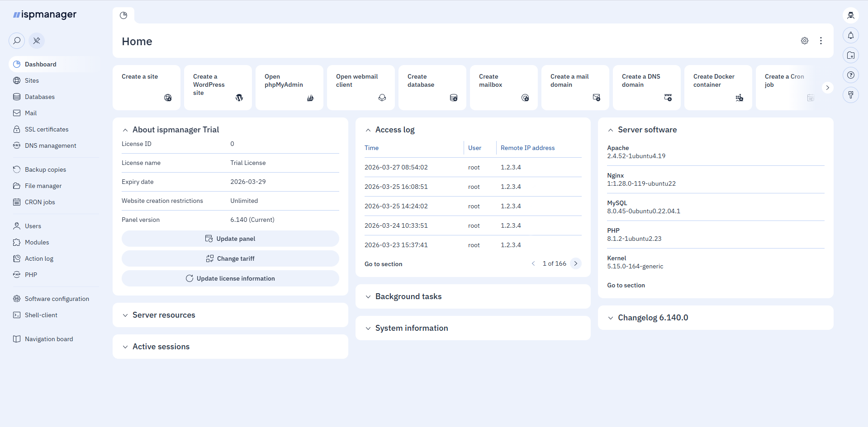
Task: Open Sites in sidebar
Action: tap(54, 80)
